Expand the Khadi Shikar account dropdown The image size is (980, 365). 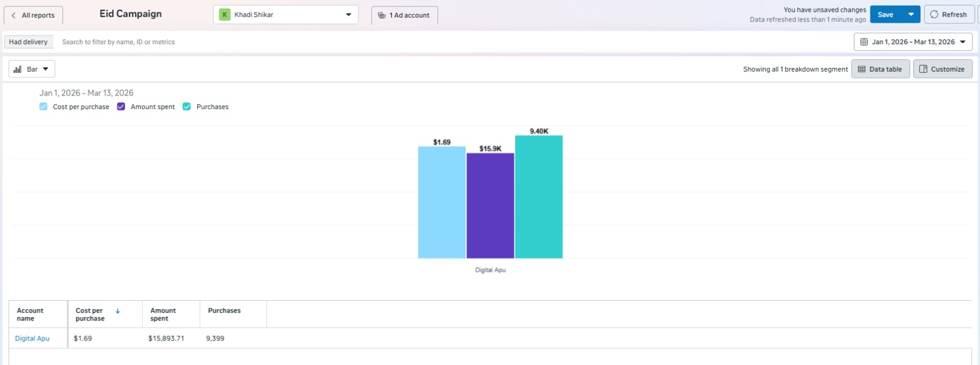click(x=349, y=15)
